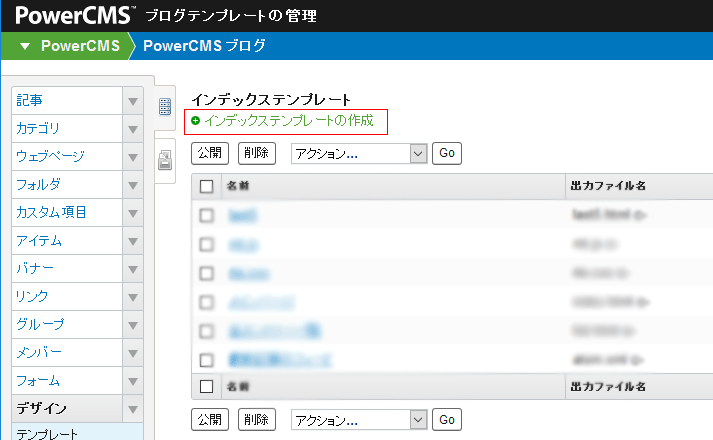Viewport: 713px width, 440px height.
Task: Open the 記事 sidebar menu
Action: 67,100
